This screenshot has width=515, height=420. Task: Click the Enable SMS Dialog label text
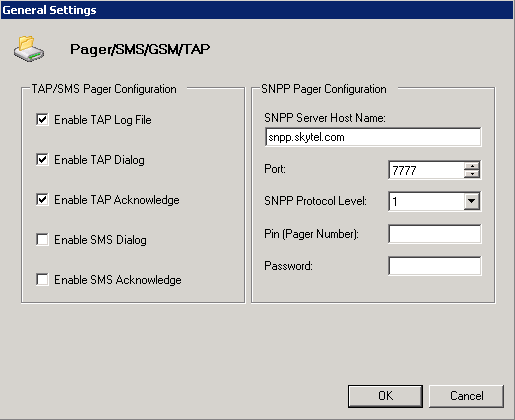click(x=100, y=240)
